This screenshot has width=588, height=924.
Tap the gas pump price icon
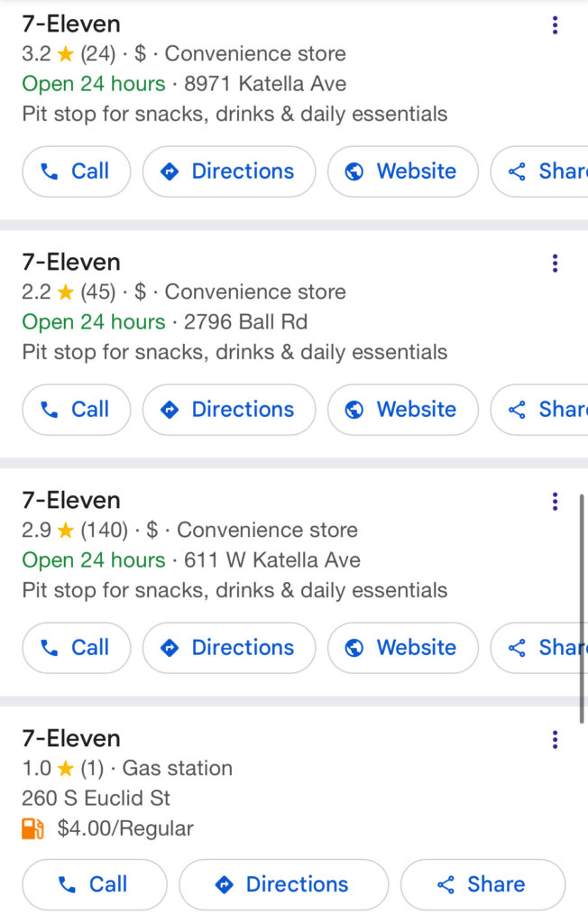click(x=32, y=828)
